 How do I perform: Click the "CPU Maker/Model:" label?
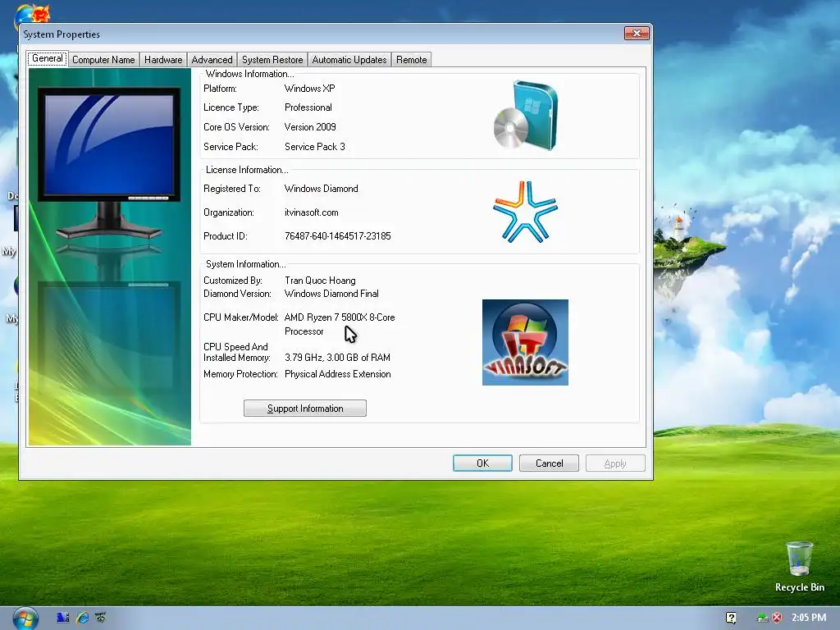tap(241, 317)
